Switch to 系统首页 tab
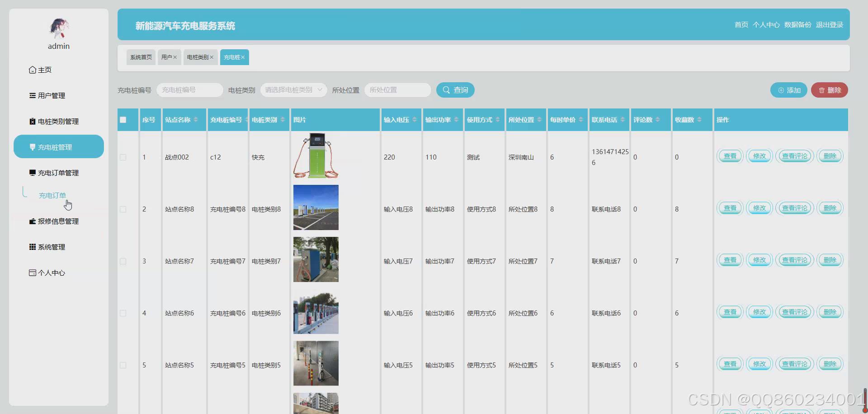Screen dimensions: 868x414 click(141, 57)
